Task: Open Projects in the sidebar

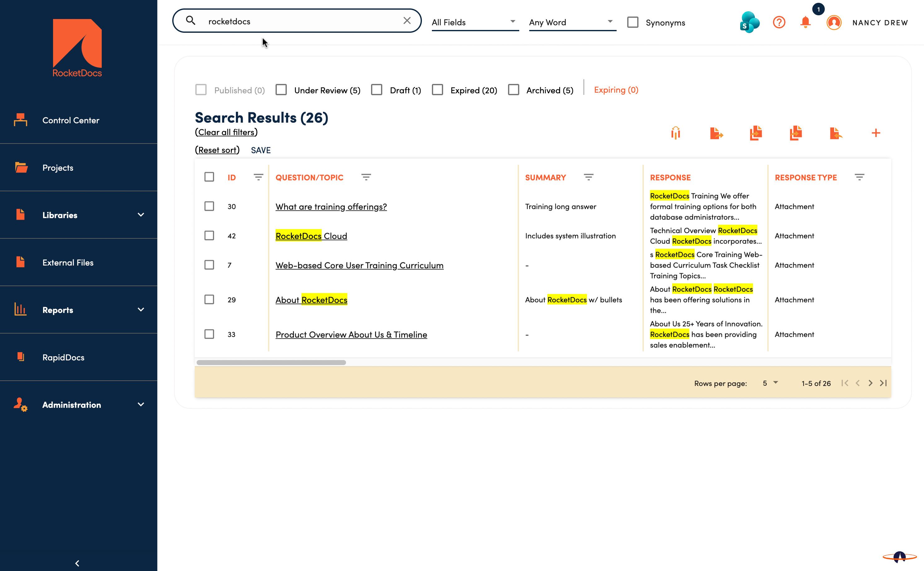Action: (79, 167)
